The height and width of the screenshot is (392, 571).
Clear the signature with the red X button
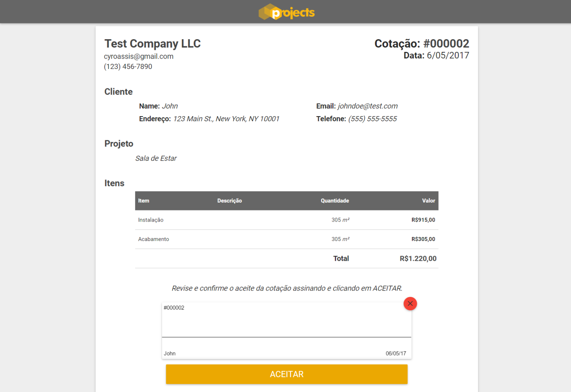[x=410, y=304]
